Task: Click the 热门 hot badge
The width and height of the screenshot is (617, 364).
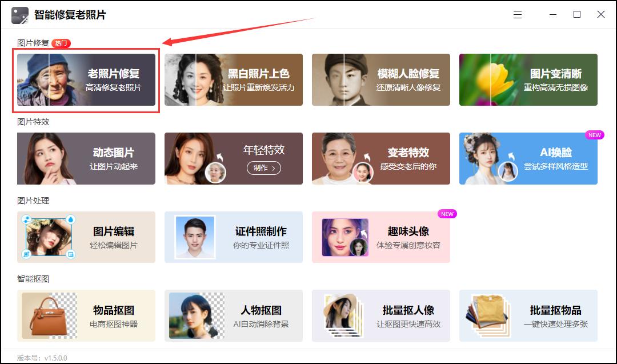Action: click(x=61, y=43)
